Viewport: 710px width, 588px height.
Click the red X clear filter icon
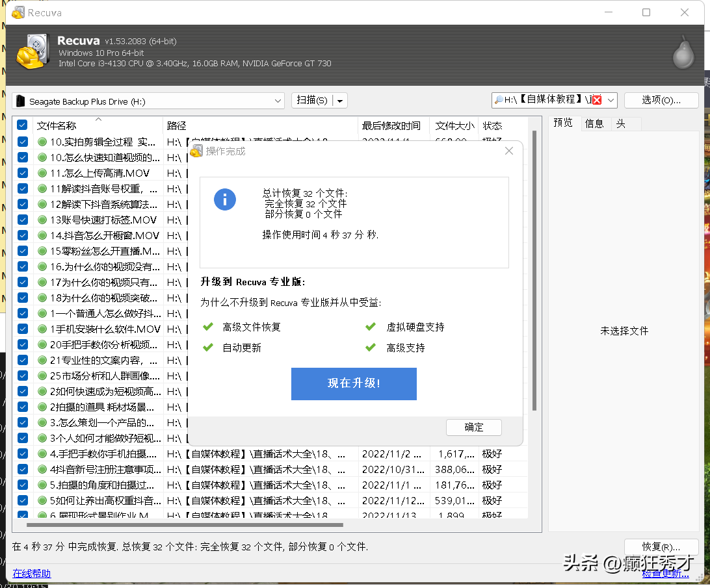597,100
